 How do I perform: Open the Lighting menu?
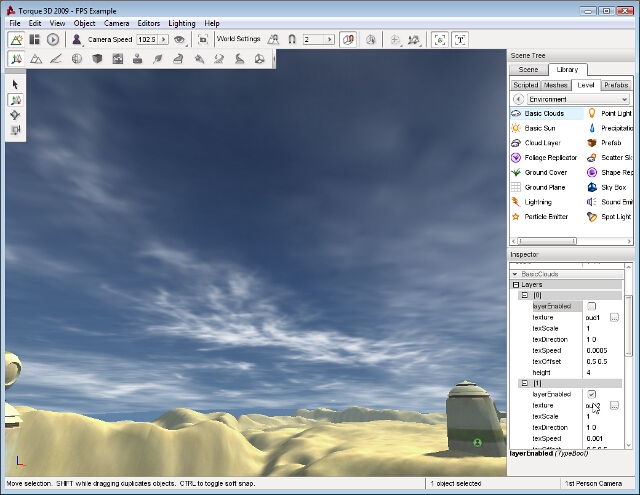[182, 23]
